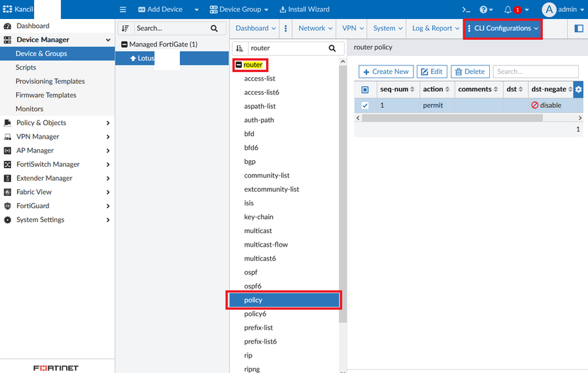The image size is (588, 373).
Task: Click the AP Manager sidebar icon
Action: point(7,151)
